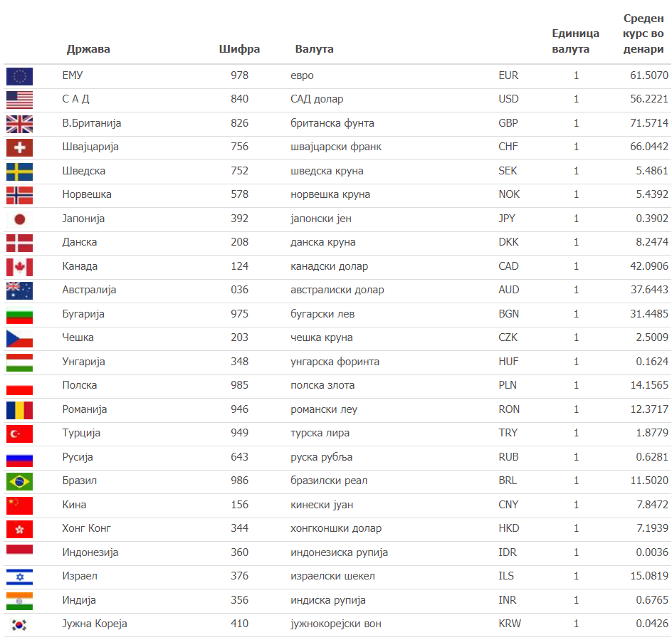Click the Canadian flag icon
Image resolution: width=672 pixels, height=640 pixels.
(x=19, y=267)
